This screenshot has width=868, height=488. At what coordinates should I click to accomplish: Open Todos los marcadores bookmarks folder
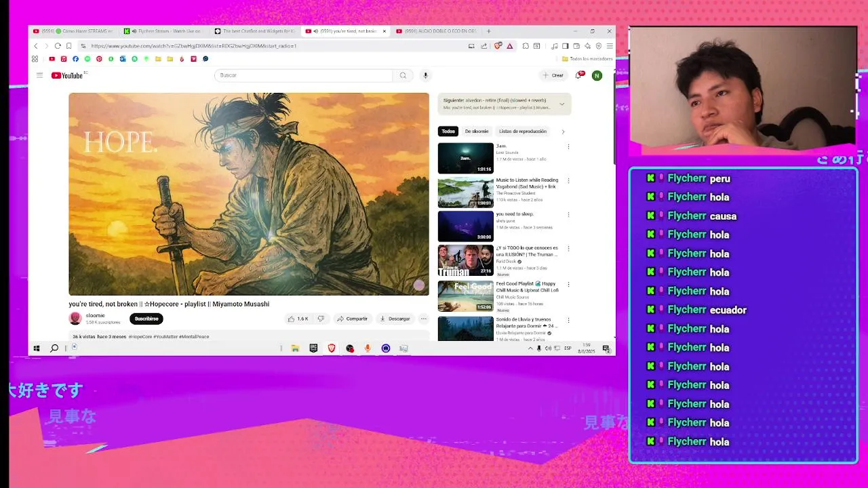tap(587, 59)
